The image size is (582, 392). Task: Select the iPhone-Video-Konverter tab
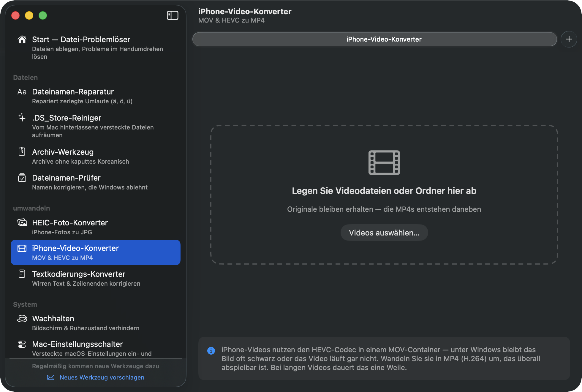374,39
